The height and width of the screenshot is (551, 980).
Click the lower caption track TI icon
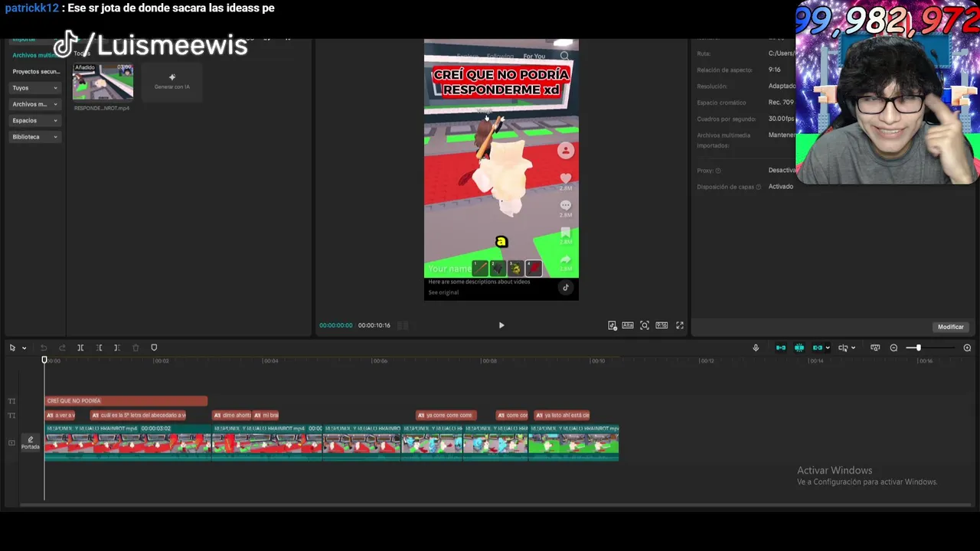[x=11, y=416]
